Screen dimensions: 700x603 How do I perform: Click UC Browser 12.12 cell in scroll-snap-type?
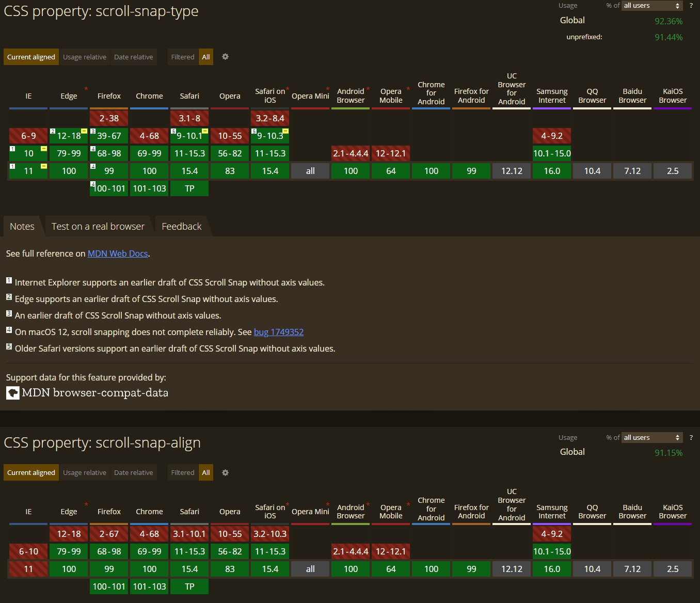tap(512, 171)
